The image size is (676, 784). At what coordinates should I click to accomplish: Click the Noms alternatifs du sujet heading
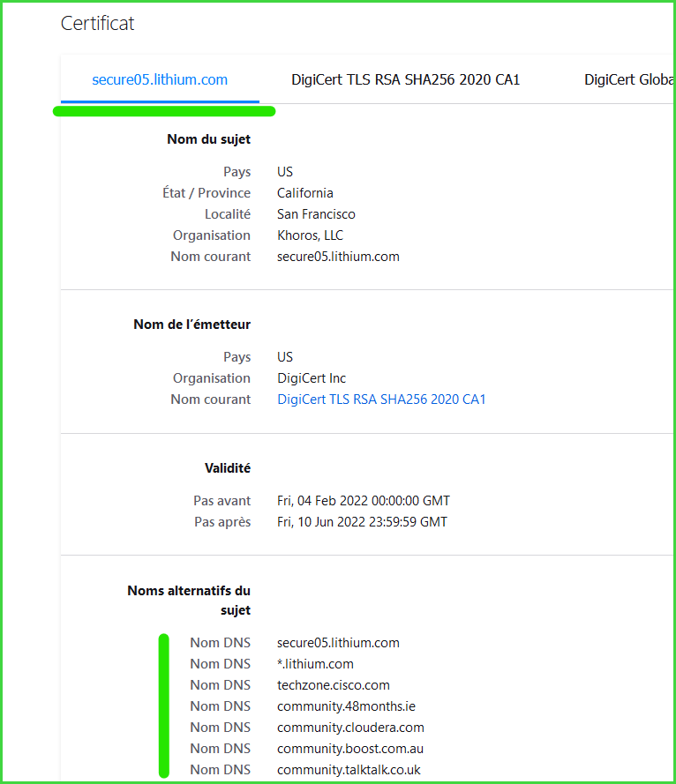point(189,600)
